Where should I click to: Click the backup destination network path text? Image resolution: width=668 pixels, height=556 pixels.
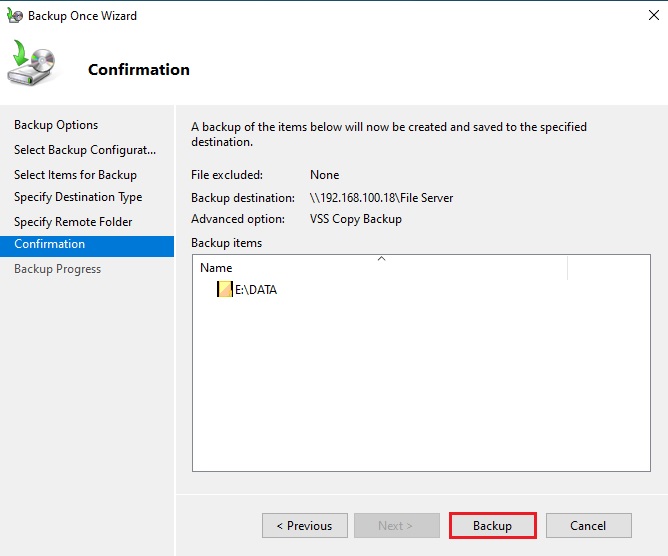(381, 198)
